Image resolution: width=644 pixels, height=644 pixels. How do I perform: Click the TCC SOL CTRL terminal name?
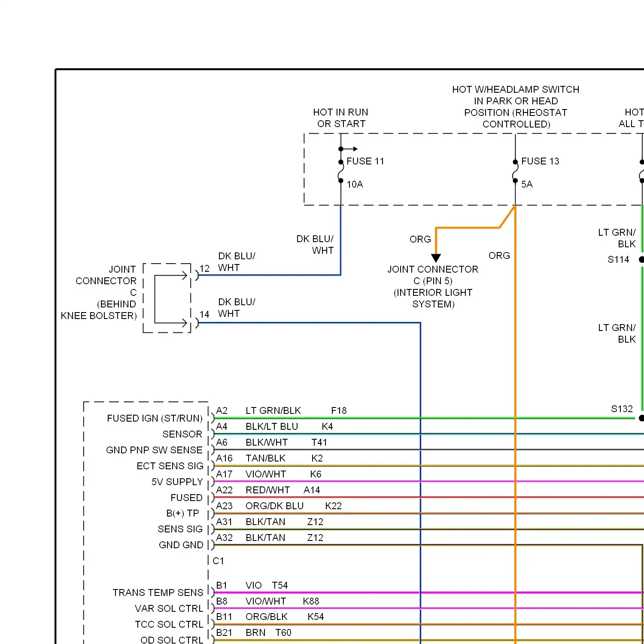point(169,624)
